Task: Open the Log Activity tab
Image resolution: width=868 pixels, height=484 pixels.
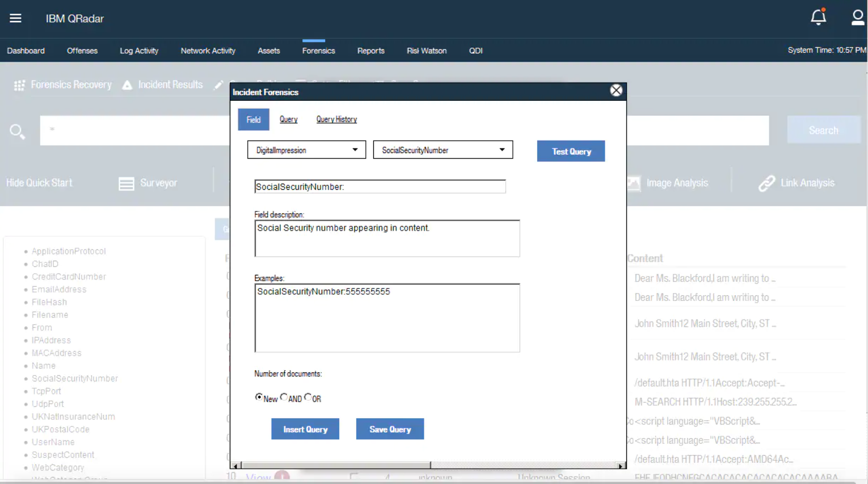Action: click(x=139, y=50)
